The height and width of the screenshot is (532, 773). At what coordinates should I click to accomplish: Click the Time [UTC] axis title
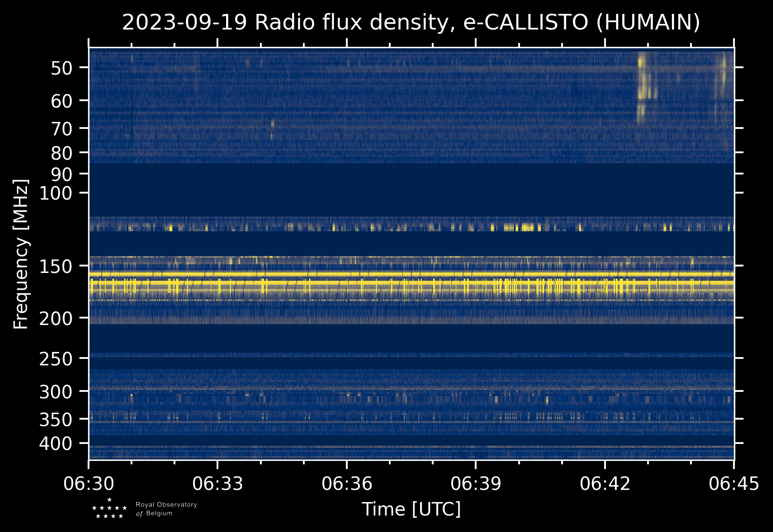411,509
